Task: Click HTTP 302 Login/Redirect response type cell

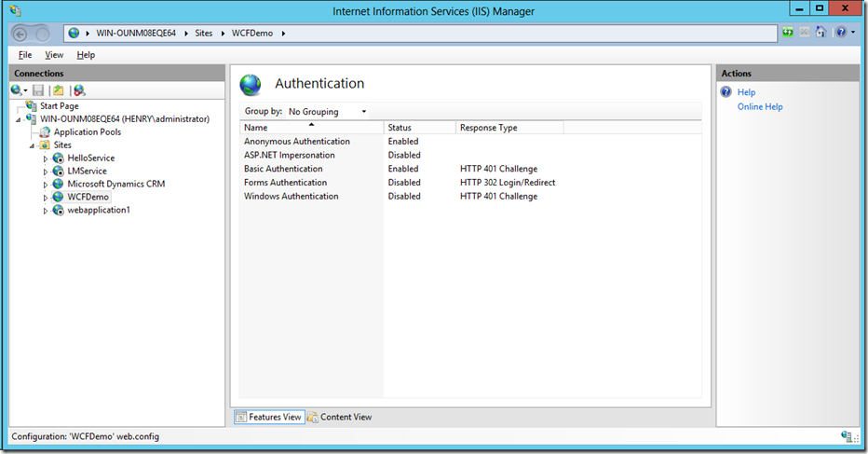Action: tap(508, 183)
